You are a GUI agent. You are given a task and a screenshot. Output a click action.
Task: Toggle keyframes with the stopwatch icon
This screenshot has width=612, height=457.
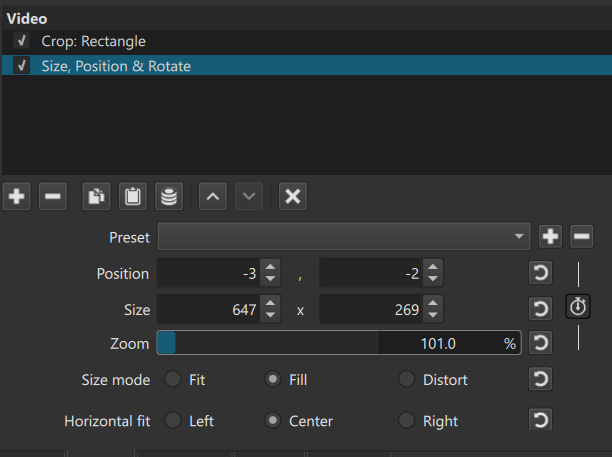[578, 308]
